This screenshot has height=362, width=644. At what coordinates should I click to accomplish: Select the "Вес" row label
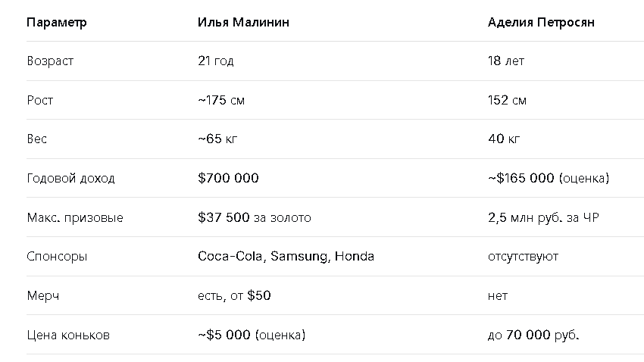pyautogui.click(x=37, y=139)
